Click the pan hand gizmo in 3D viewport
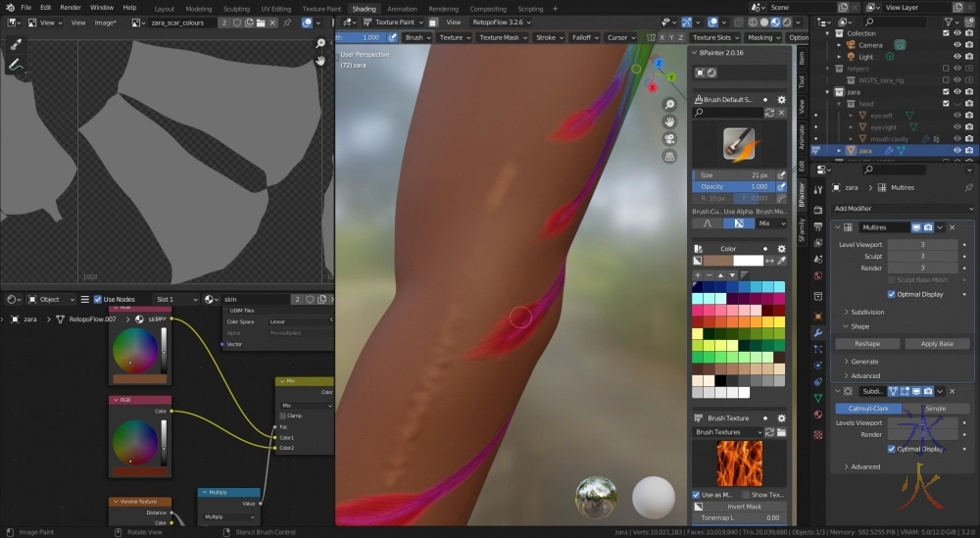 pyautogui.click(x=669, y=122)
